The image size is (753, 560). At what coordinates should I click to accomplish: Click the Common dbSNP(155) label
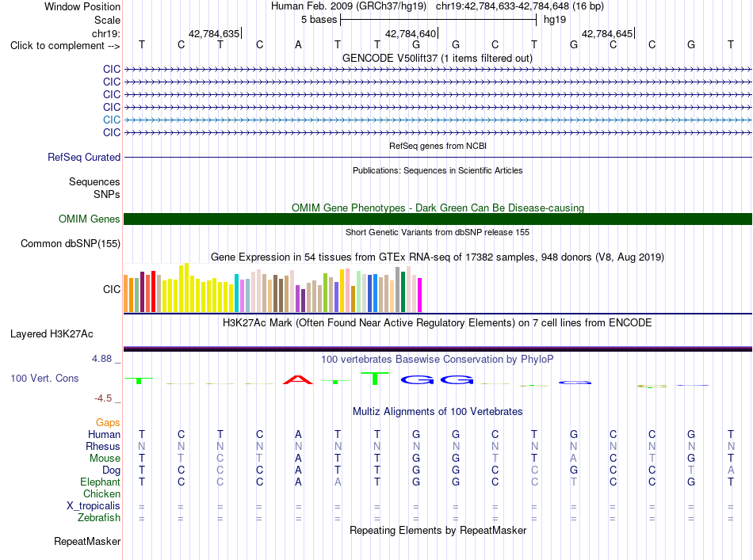70,243
